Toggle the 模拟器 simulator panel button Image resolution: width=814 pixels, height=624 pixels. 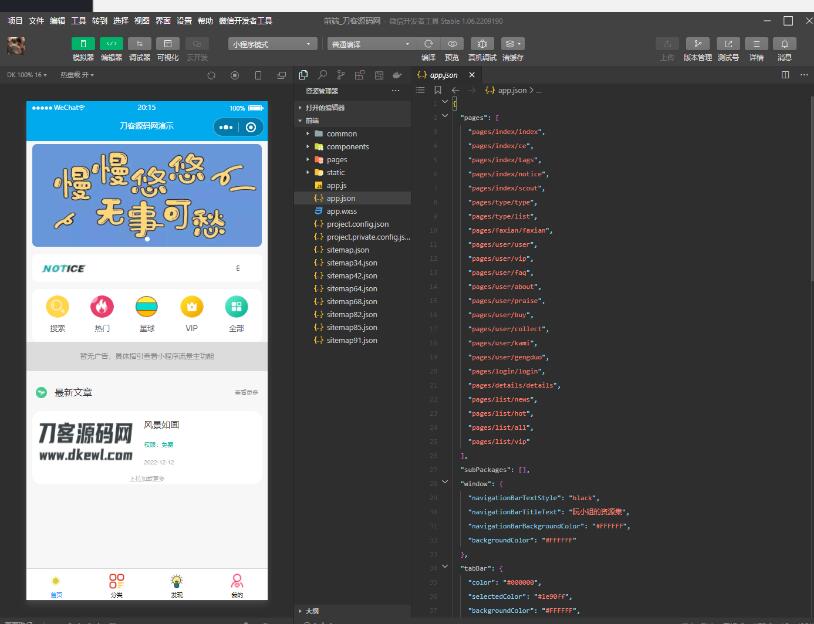(83, 43)
